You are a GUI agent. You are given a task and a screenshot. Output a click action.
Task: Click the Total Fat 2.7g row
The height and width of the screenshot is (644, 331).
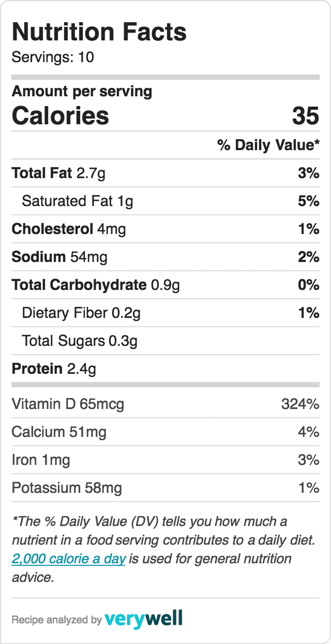point(165,173)
